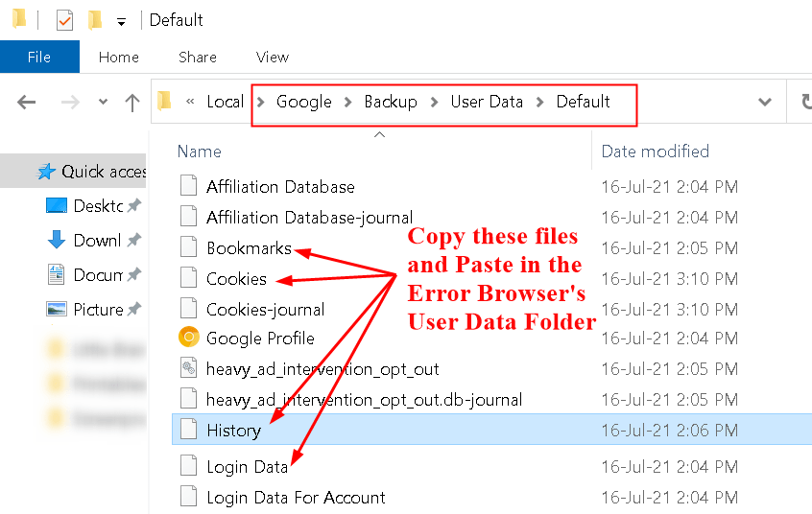Navigate to User Data breadcrumb

pyautogui.click(x=487, y=102)
